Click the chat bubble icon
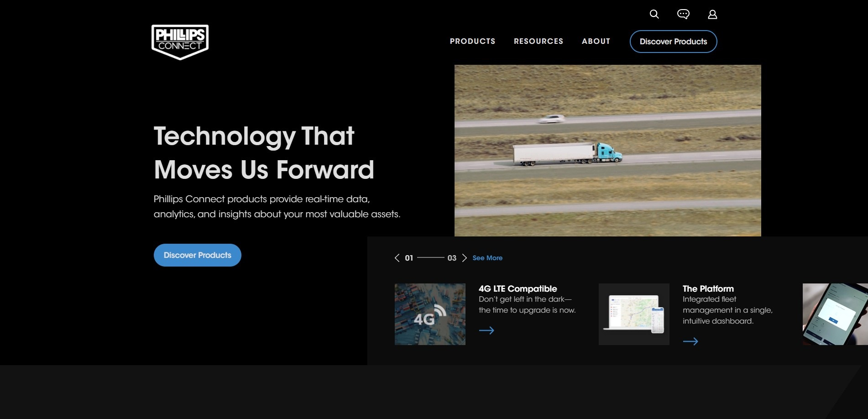 point(683,14)
